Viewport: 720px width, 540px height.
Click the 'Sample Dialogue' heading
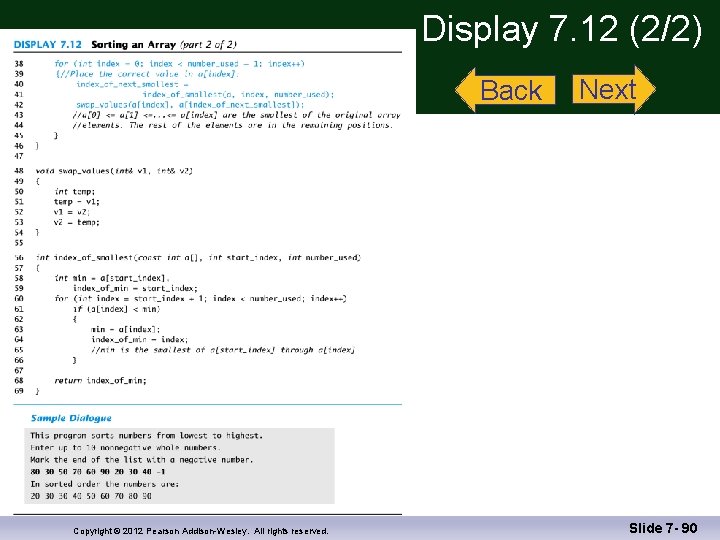[71, 418]
